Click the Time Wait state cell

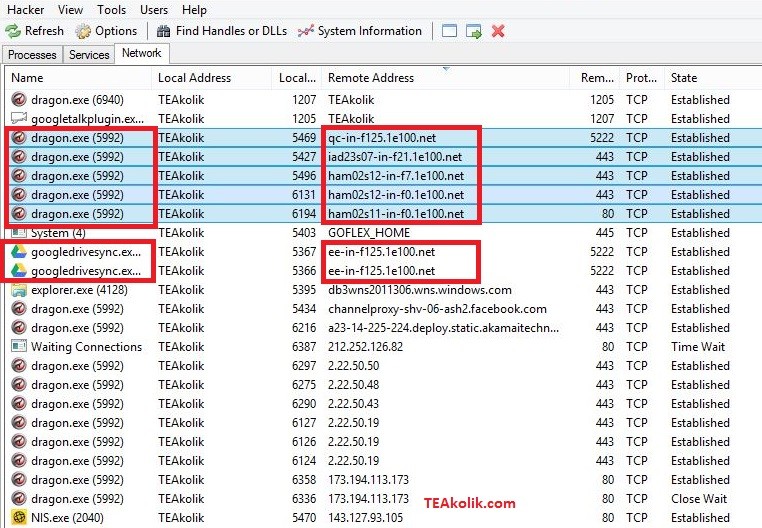[698, 347]
